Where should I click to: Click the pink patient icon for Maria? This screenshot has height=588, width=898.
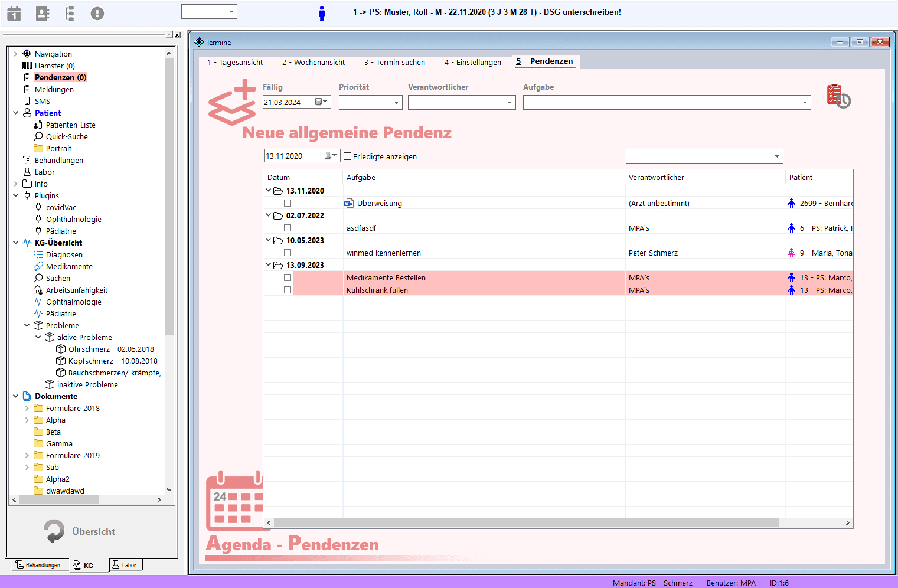click(791, 253)
